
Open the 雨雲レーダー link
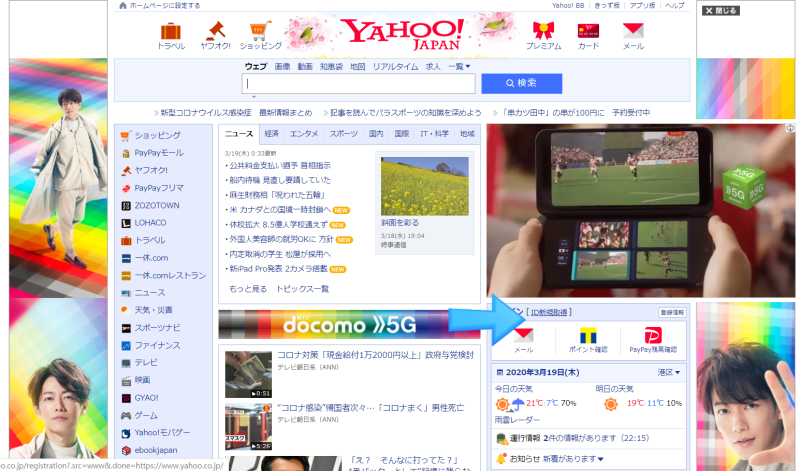[x=517, y=419]
